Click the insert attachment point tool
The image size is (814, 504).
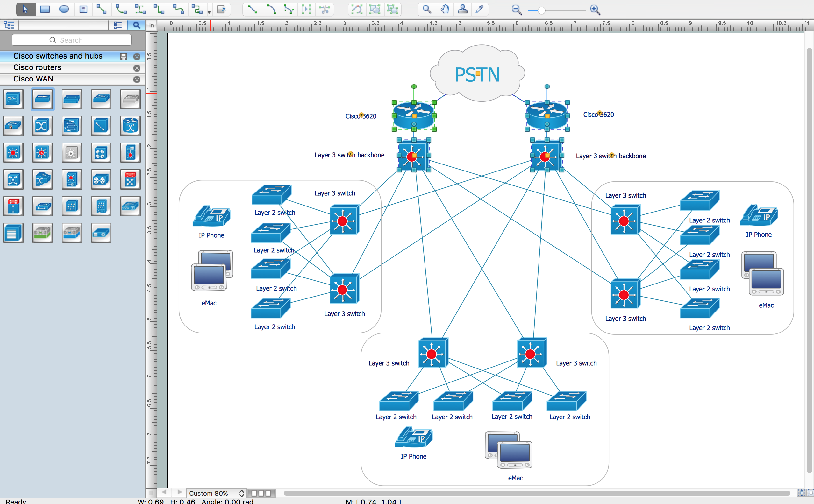[222, 9]
